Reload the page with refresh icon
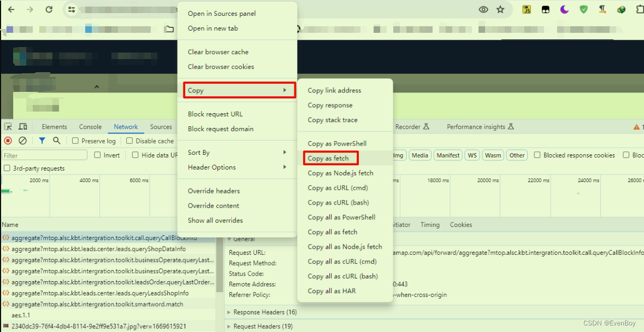644x332 pixels. (x=49, y=9)
